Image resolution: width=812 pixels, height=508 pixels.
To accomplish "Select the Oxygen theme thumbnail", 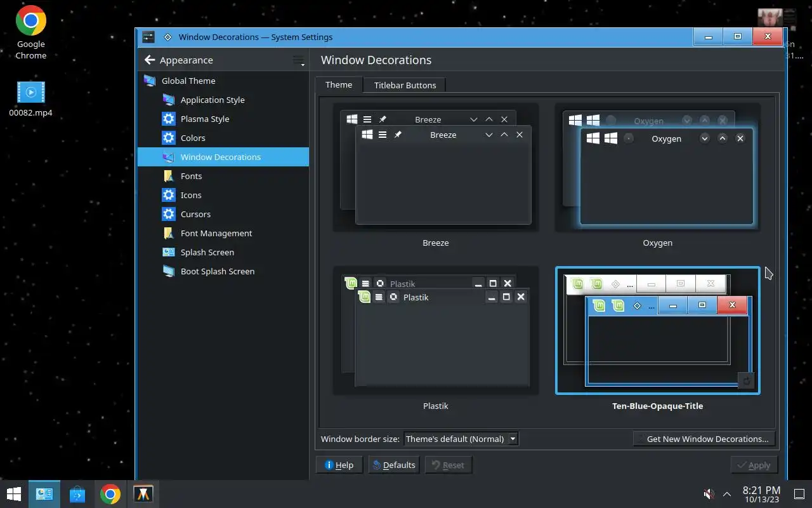I will [657, 168].
